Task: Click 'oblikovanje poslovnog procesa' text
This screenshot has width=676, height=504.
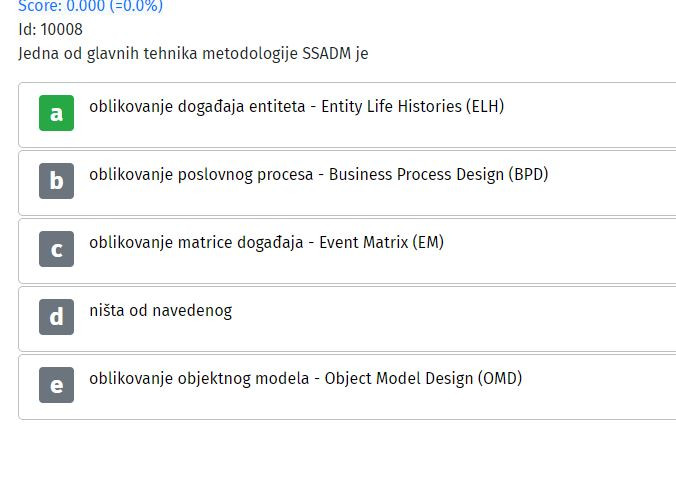Action: pos(201,175)
